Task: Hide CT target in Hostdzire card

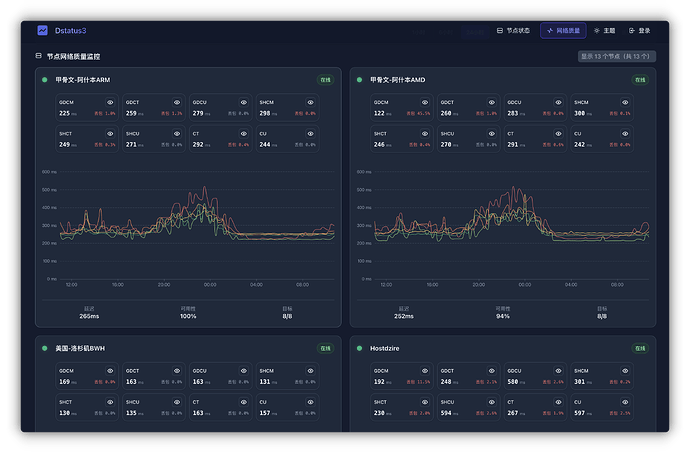Action: pos(558,402)
